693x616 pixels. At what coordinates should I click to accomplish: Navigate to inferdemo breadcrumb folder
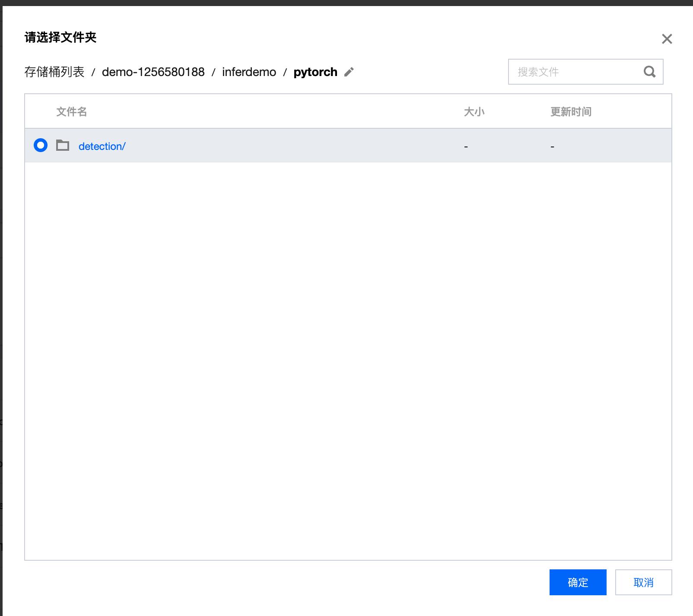click(249, 72)
